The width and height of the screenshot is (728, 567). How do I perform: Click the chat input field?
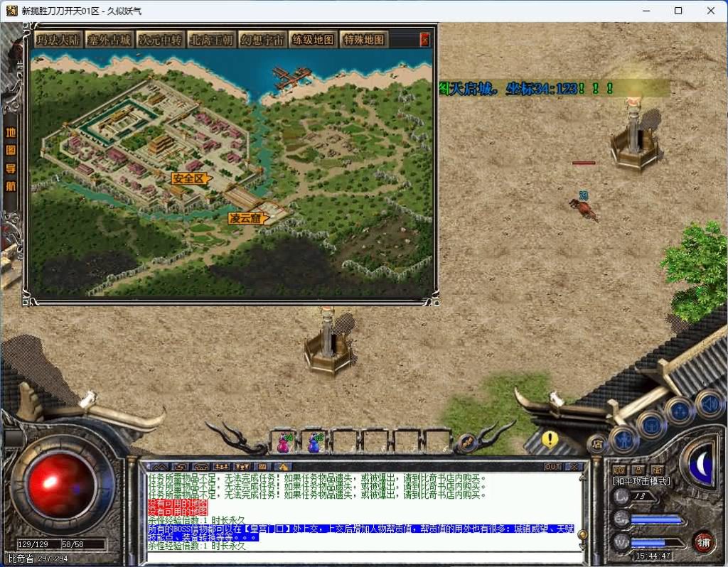[363, 556]
